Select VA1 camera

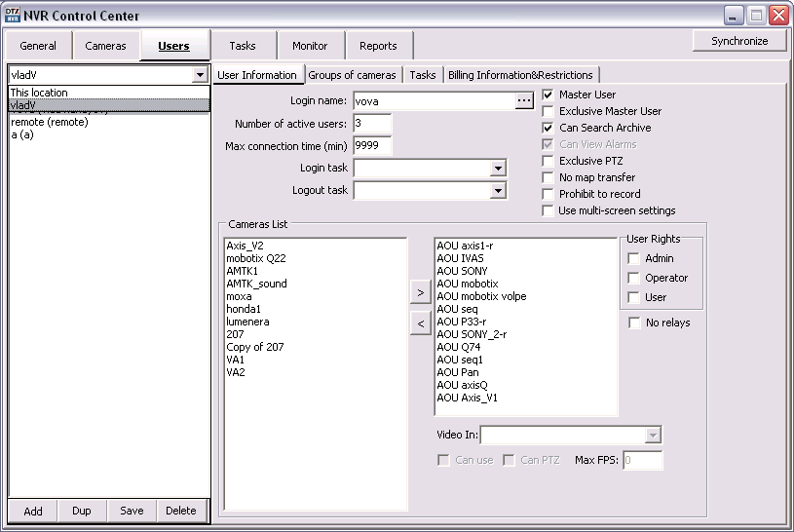point(315,360)
